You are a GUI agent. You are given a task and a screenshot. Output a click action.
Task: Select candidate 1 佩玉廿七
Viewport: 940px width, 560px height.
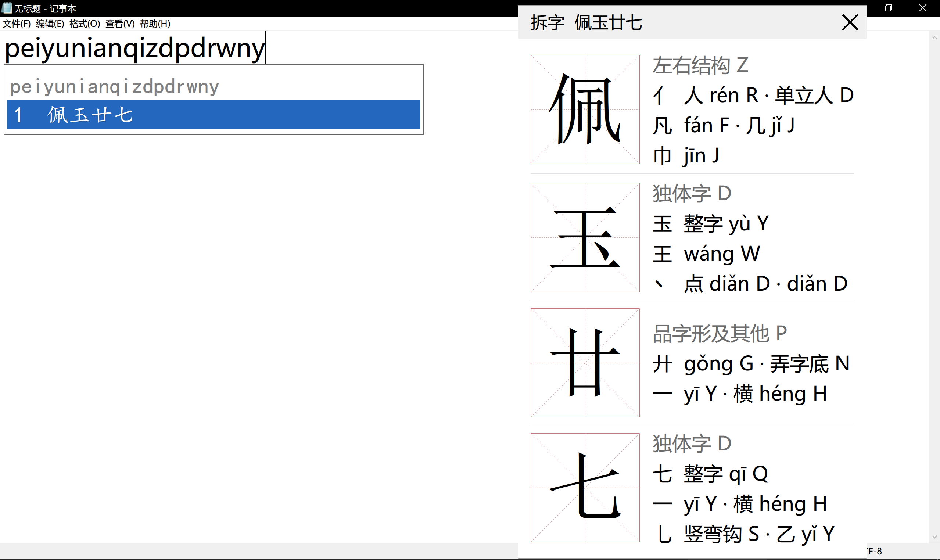pos(214,115)
